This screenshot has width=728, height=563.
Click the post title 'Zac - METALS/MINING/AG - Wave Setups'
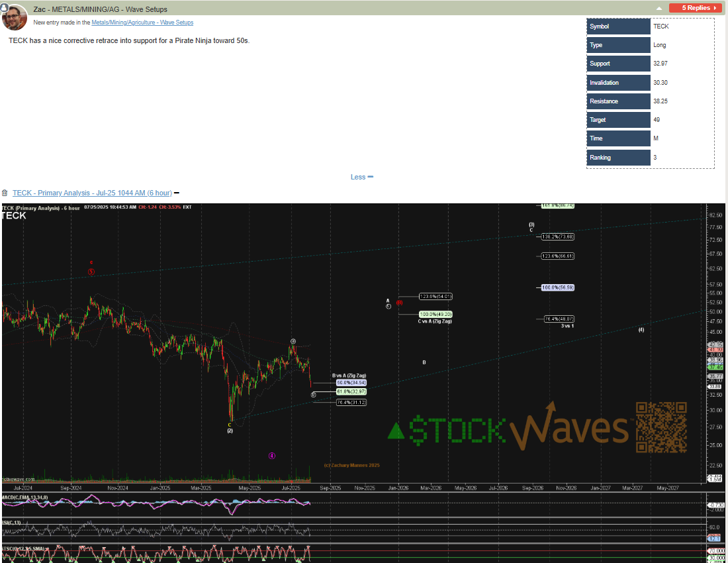pyautogui.click(x=101, y=9)
